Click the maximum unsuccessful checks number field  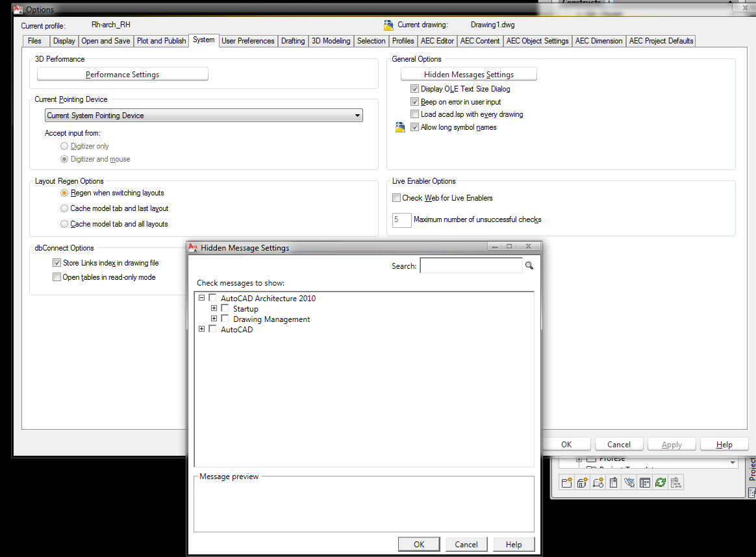(x=401, y=219)
